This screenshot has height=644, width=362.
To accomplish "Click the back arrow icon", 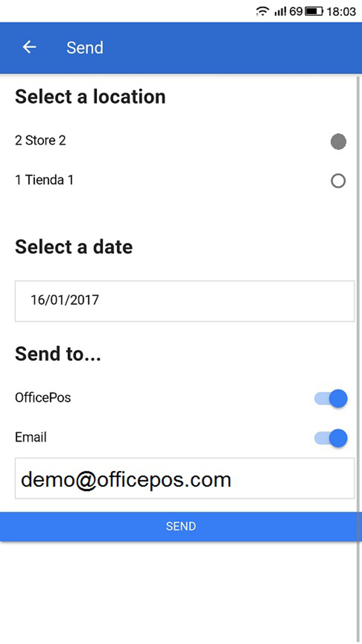I will pos(29,47).
